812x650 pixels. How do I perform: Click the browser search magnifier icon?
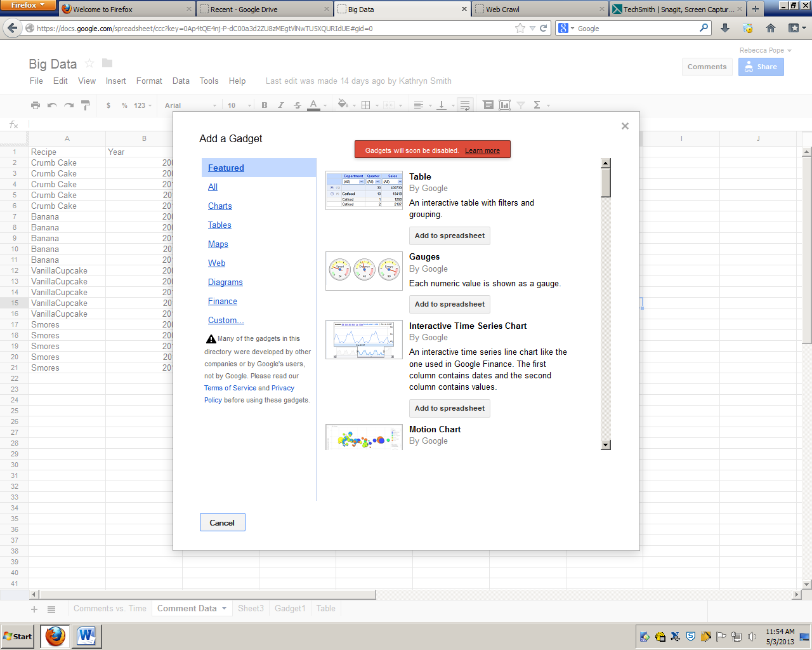[x=704, y=28]
